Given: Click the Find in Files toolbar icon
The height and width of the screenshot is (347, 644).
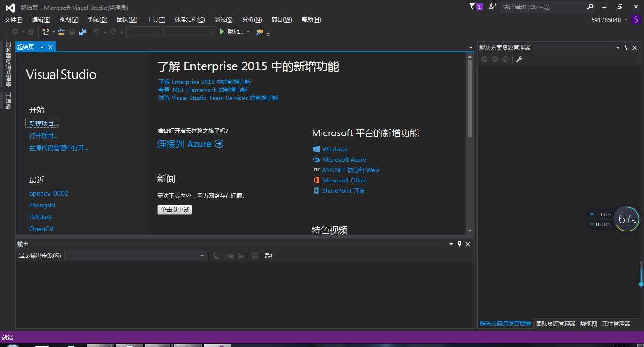Looking at the screenshot, I should tap(260, 32).
